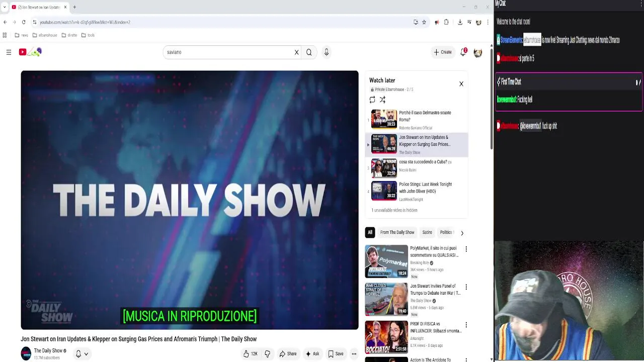This screenshot has height=362, width=644.
Task: Reload the current page
Action: click(x=23, y=22)
